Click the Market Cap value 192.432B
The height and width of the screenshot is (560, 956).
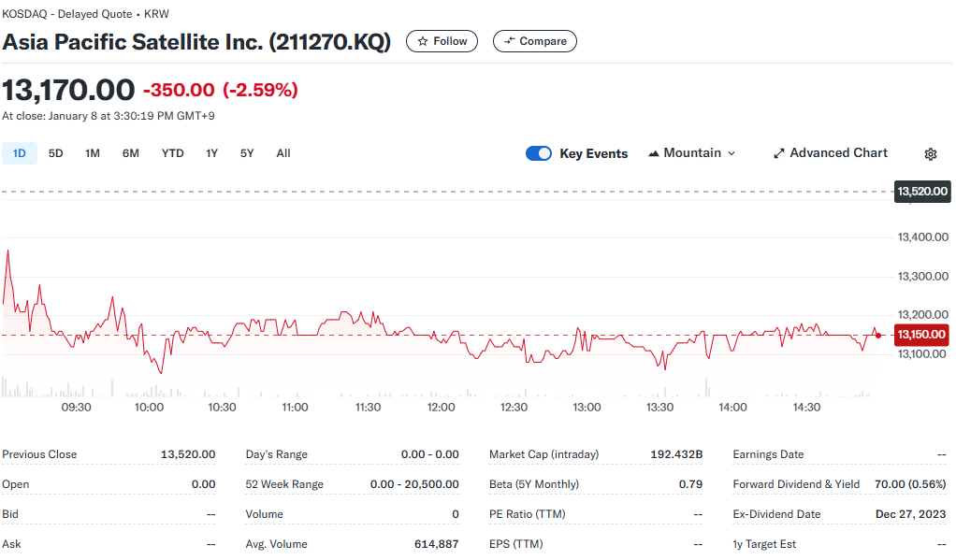pyautogui.click(x=676, y=454)
